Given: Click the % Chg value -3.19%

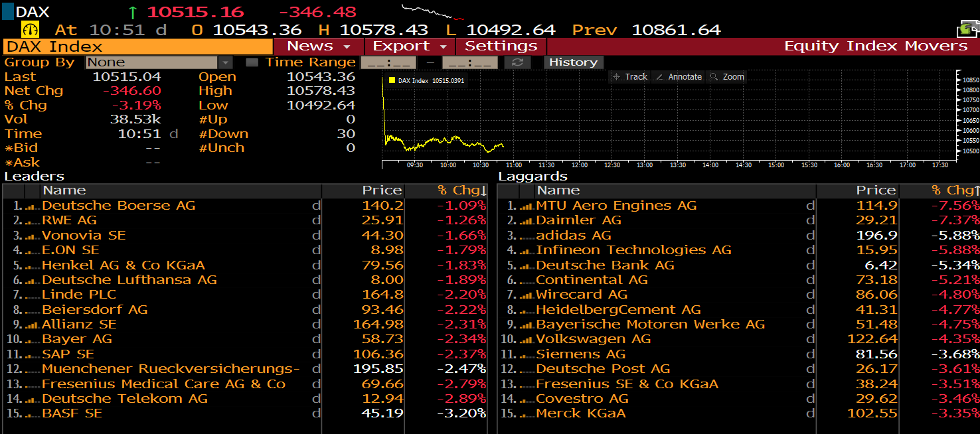Looking at the screenshot, I should (x=135, y=106).
